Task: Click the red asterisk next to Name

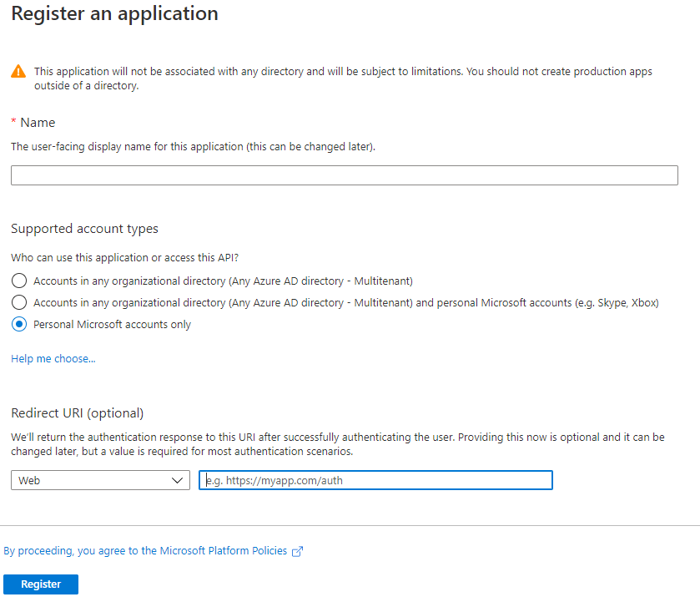Action: click(13, 122)
